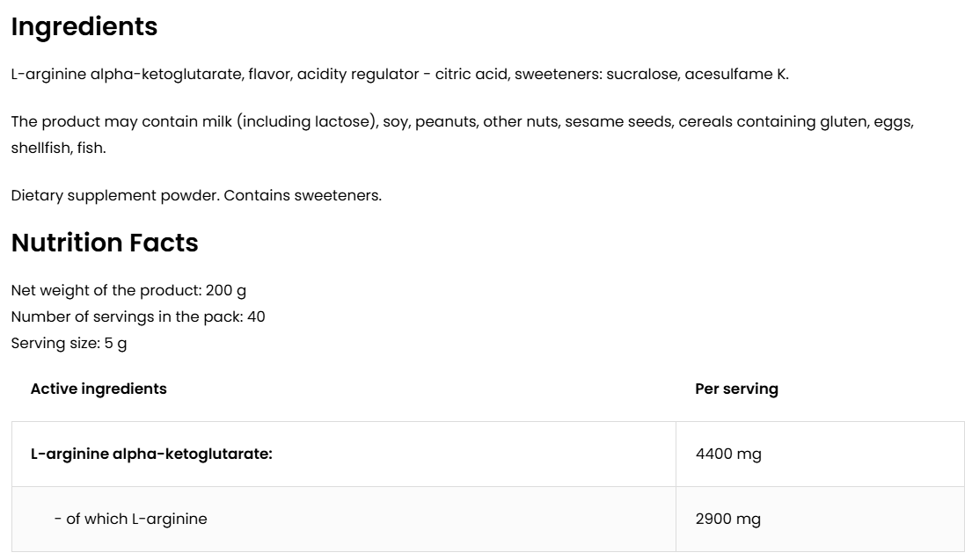Click the Active ingredients column header
The image size is (972, 560).
click(x=99, y=389)
